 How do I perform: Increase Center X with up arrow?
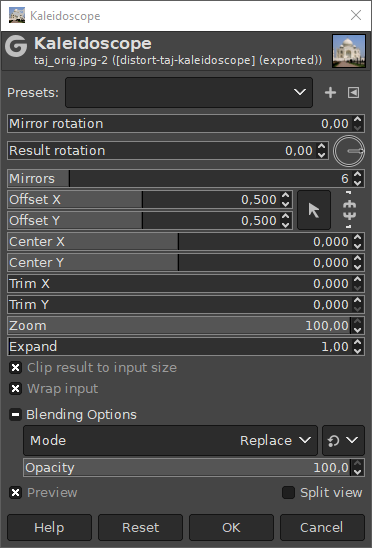[357, 237]
